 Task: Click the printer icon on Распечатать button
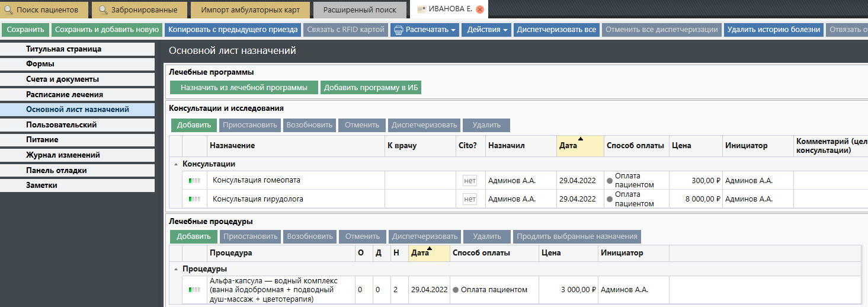(399, 30)
